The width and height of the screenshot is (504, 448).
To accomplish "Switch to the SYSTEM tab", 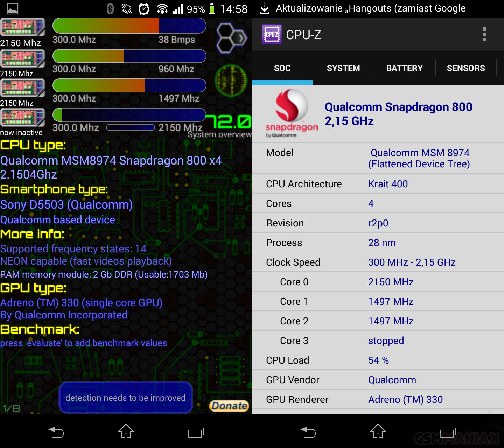I will 343,68.
